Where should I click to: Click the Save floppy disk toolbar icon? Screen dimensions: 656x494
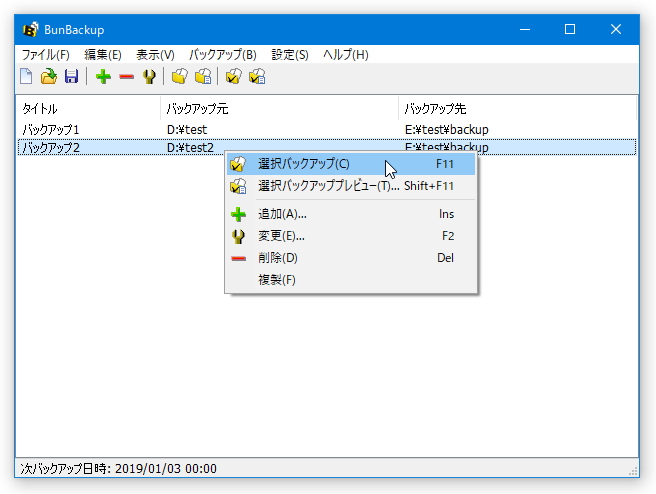coord(71,77)
